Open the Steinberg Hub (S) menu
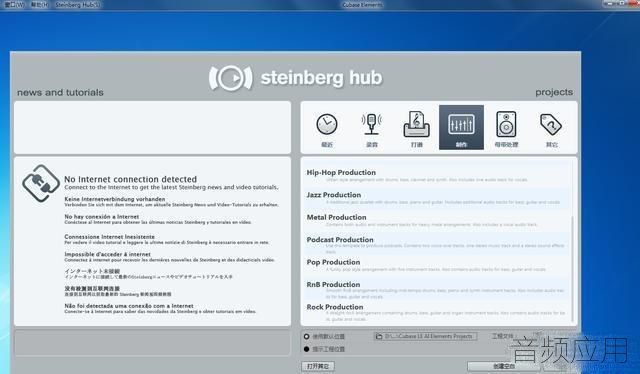The image size is (640, 374). click(x=77, y=5)
